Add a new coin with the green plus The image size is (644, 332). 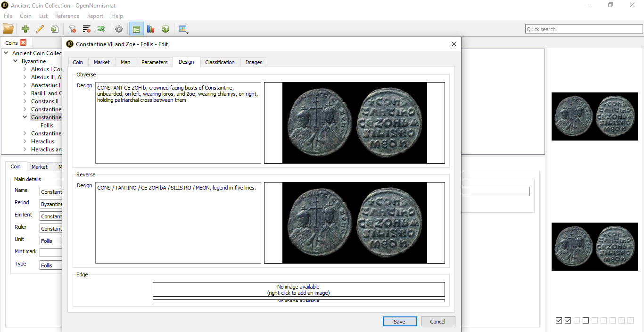[25, 29]
